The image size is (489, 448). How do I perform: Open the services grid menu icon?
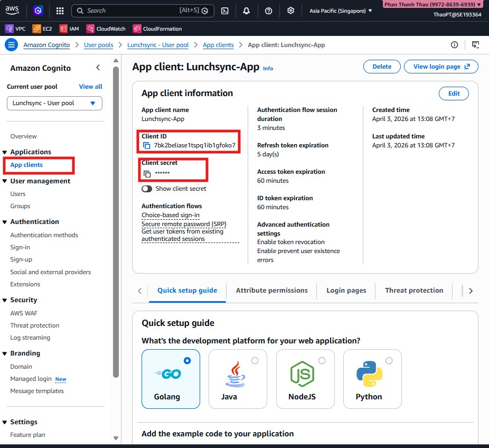[x=60, y=11]
